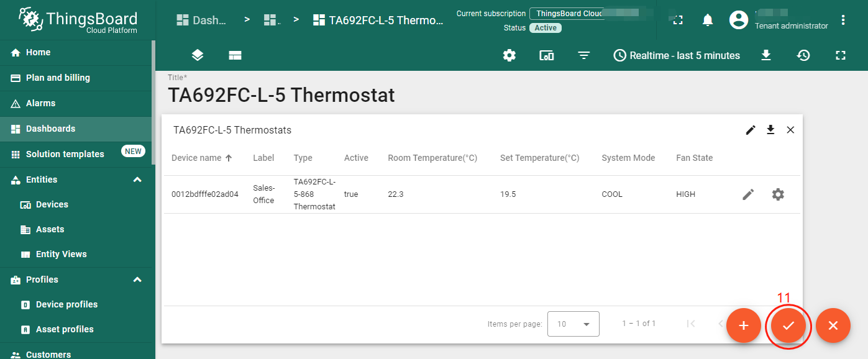Export the Thermostats widget

point(770,130)
